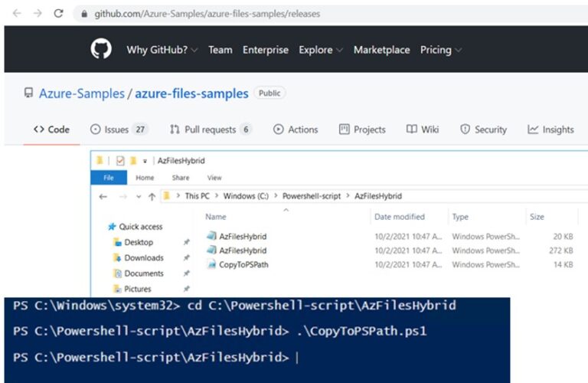
Task: Click the Explorer up-directory arrow
Action: tap(152, 196)
